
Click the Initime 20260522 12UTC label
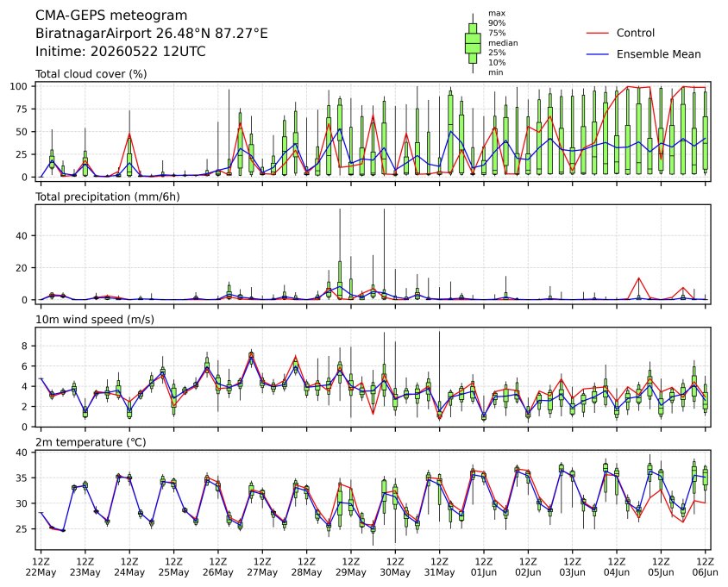120,51
